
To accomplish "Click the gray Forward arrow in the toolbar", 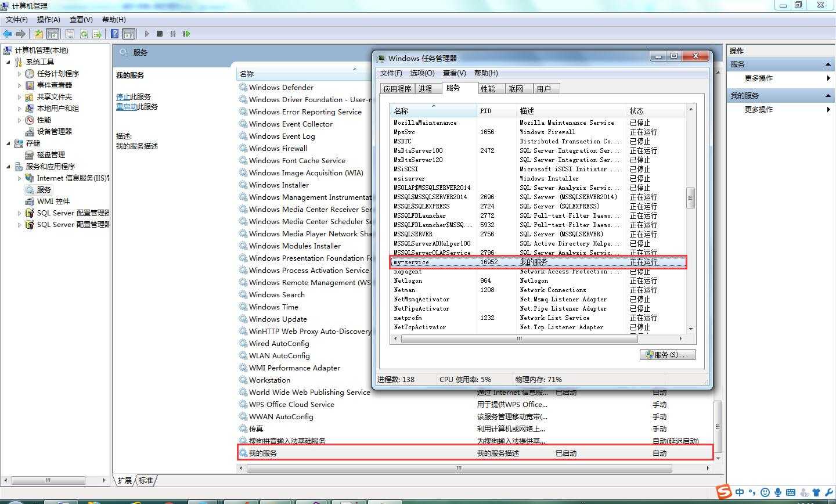I will (x=21, y=34).
